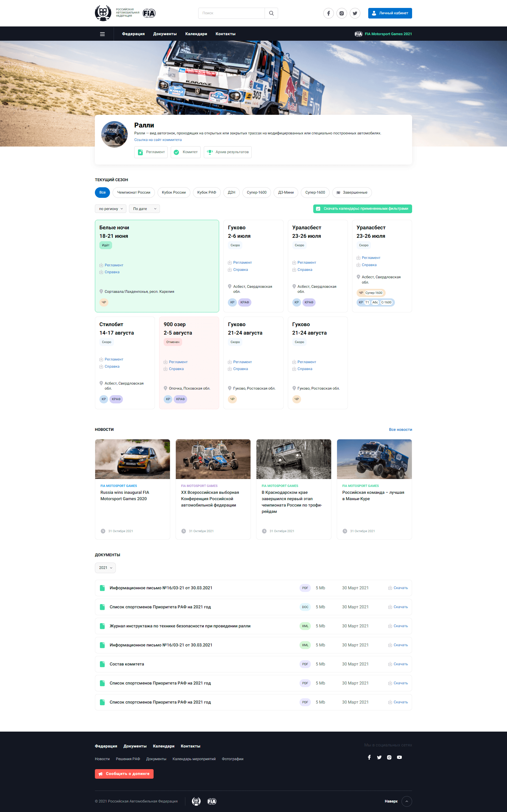Open XX Всероссийская выборная Конференция news title
Viewport: 507px width, 812px height.
click(x=210, y=499)
